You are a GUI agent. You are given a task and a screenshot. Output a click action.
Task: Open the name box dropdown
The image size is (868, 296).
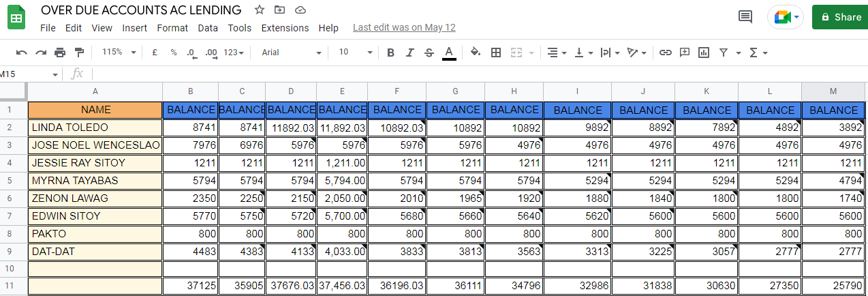(55, 74)
